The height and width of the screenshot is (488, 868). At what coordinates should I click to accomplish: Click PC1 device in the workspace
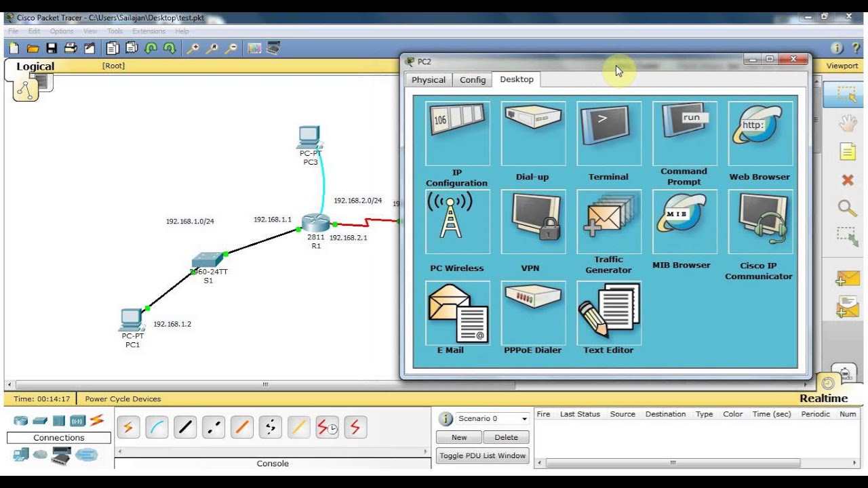(131, 320)
